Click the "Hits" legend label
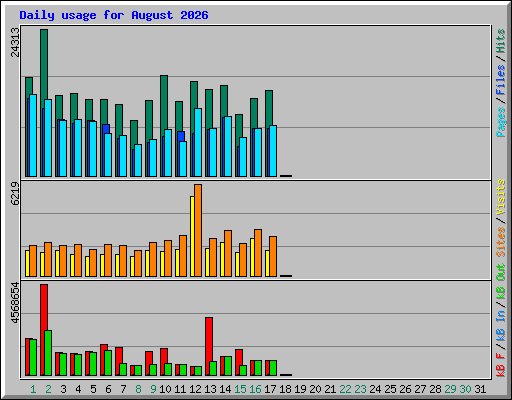The width and height of the screenshot is (512, 400). [501, 41]
